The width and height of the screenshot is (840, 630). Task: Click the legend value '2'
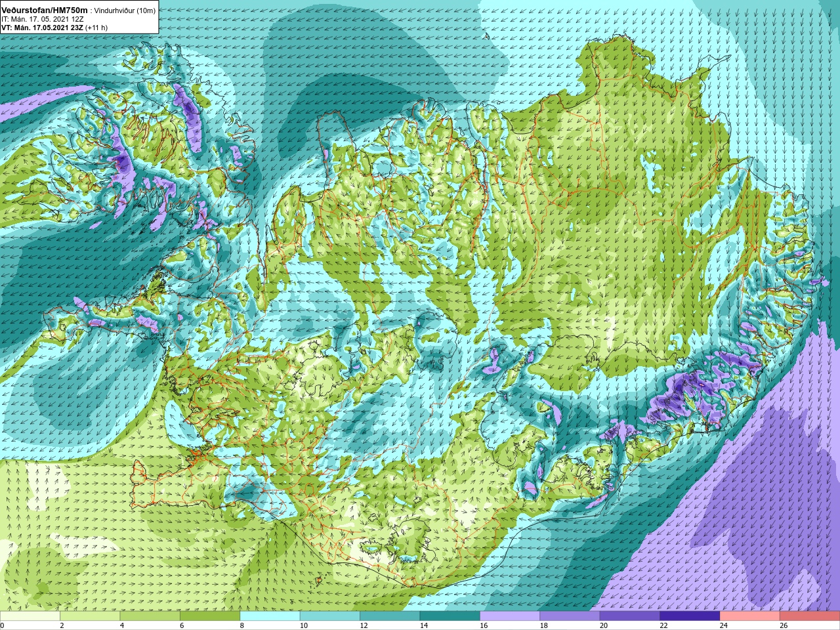point(62,625)
